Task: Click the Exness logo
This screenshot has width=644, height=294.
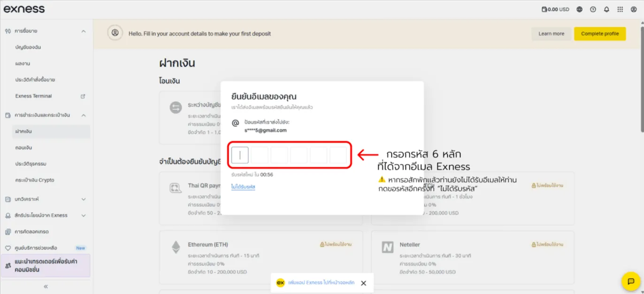Action: coord(24,9)
